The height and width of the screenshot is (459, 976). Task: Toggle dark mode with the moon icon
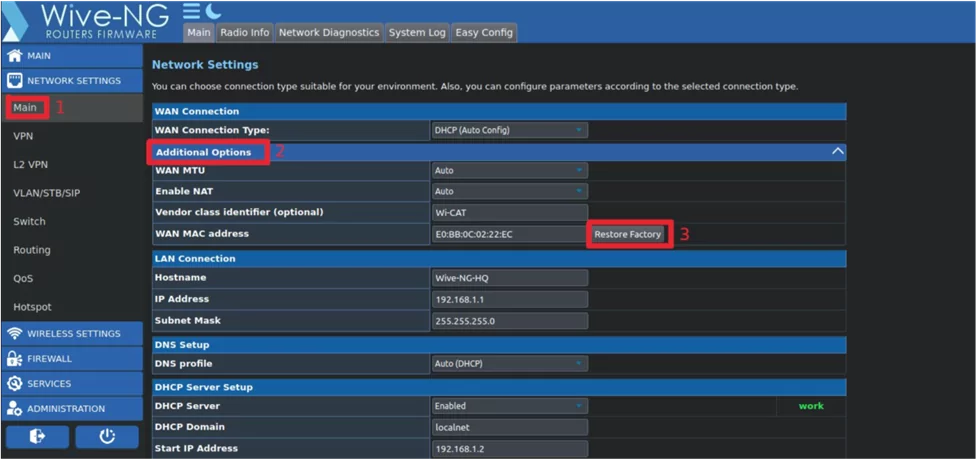tap(213, 11)
